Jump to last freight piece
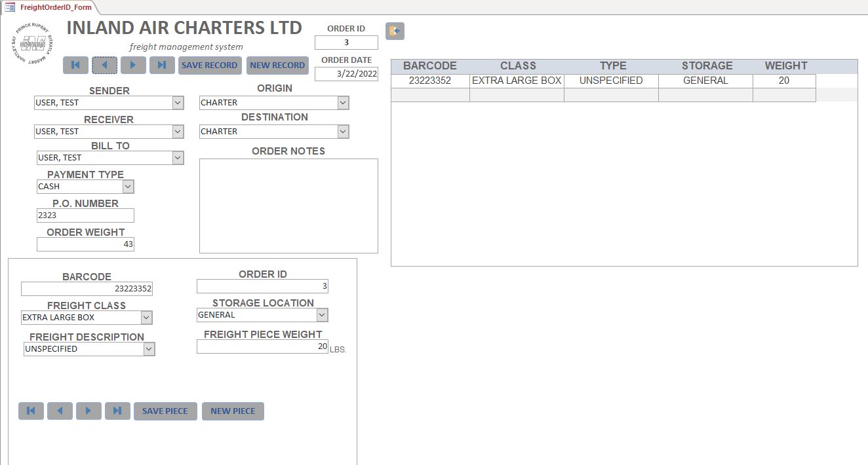Image resolution: width=868 pixels, height=465 pixels. pos(117,411)
